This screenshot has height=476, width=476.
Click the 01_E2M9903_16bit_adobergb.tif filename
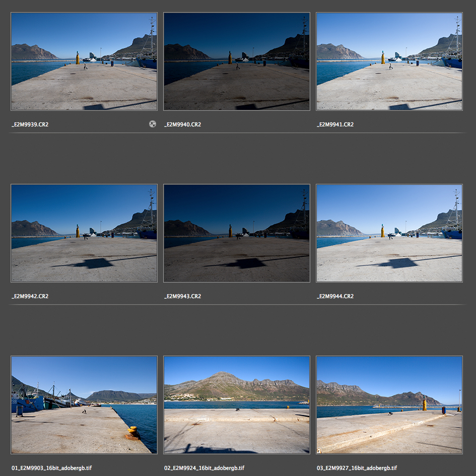point(51,468)
